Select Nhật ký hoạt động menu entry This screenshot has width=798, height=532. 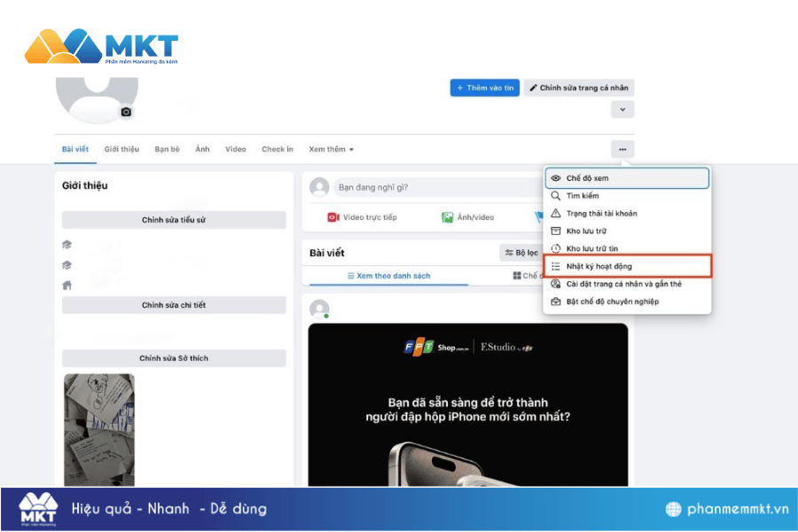(x=627, y=266)
